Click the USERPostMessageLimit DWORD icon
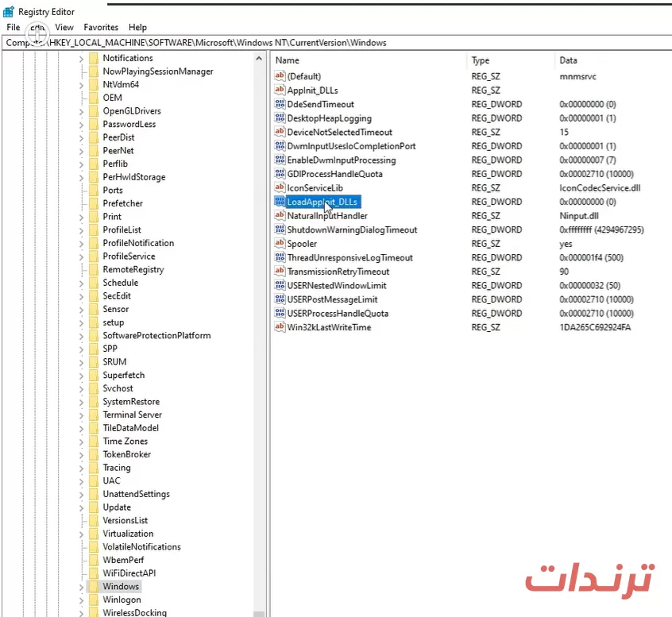 coord(280,299)
